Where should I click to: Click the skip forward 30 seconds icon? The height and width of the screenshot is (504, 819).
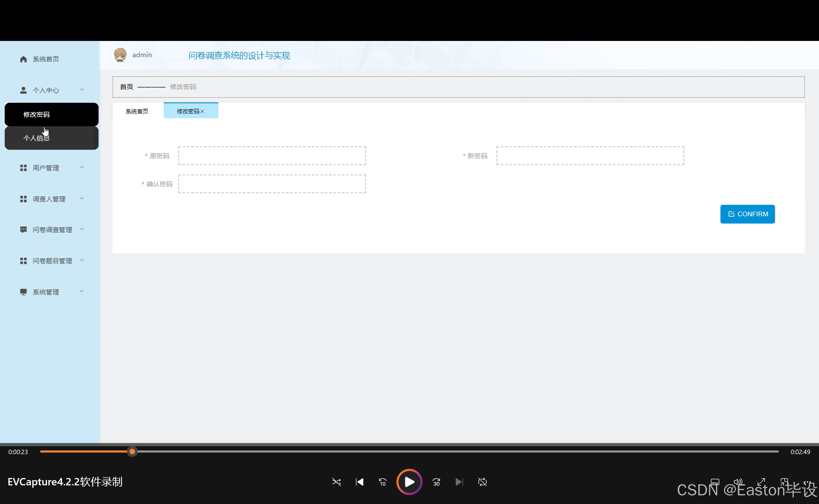[436, 482]
